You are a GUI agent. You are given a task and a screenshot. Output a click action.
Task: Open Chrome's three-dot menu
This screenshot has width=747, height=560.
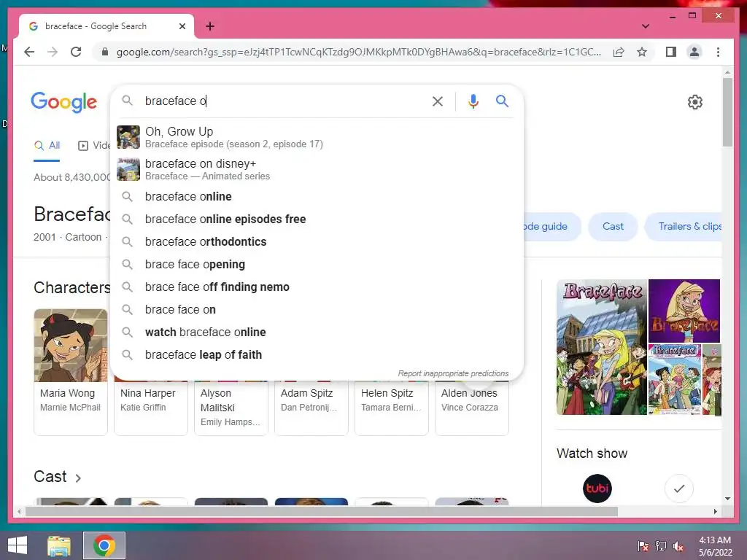[718, 52]
